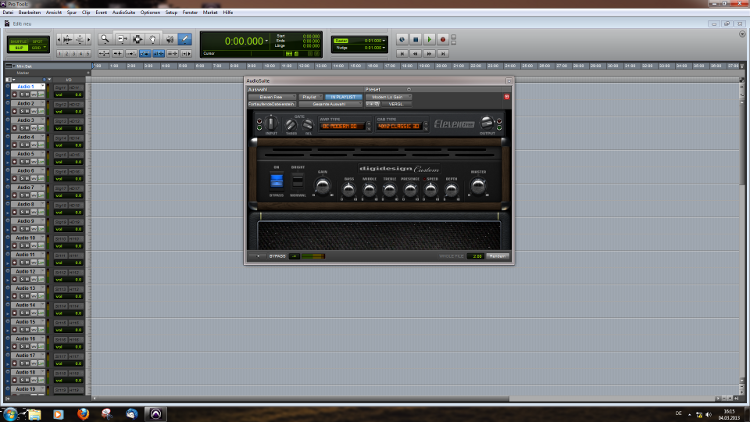
Task: Click the amp GAIN knob
Action: 323,184
